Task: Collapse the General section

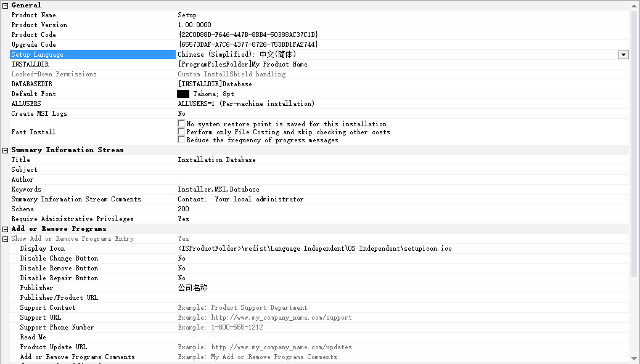Action: pos(4,5)
